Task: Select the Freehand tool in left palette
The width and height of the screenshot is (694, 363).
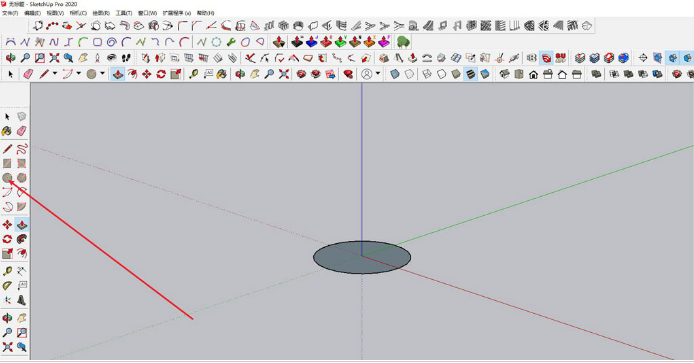Action: 22,149
